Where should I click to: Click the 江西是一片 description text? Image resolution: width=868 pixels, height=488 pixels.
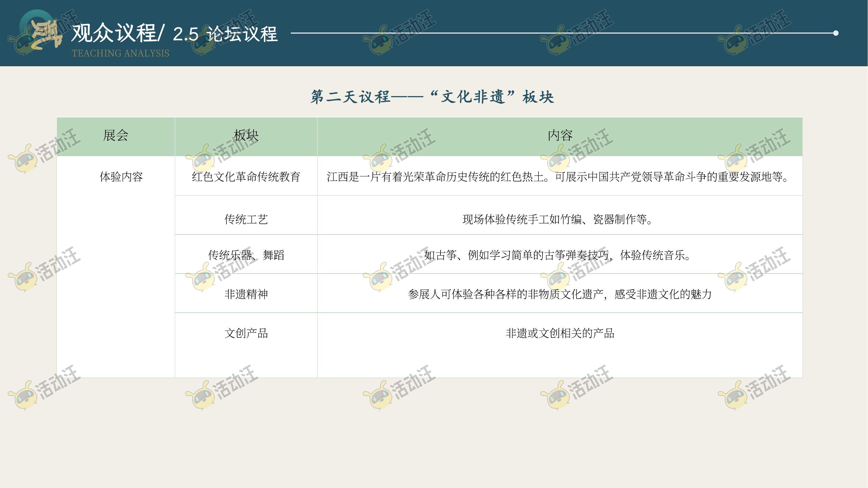tap(558, 177)
